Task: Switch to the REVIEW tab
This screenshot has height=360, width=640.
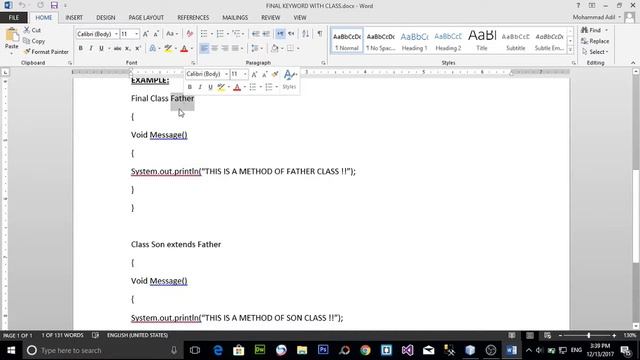Action: tap(271, 18)
